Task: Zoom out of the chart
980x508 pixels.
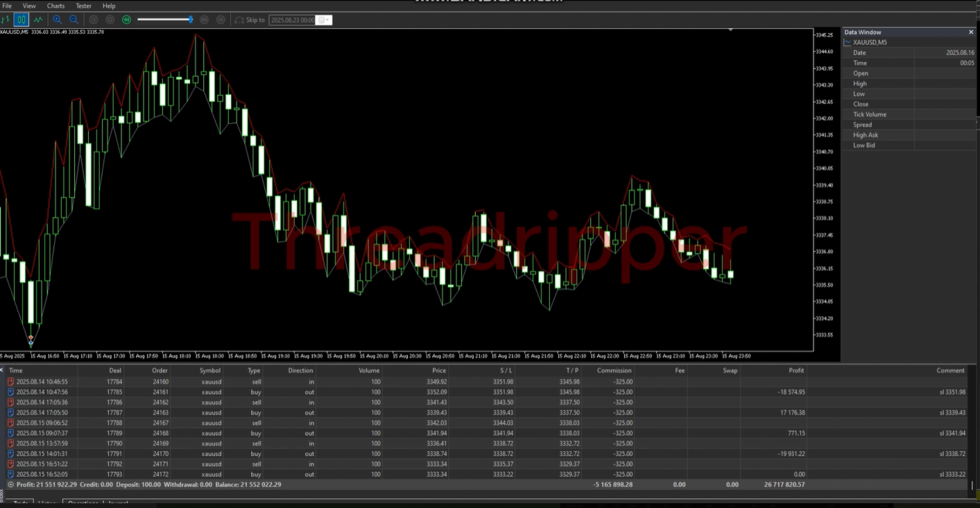Action: point(74,20)
